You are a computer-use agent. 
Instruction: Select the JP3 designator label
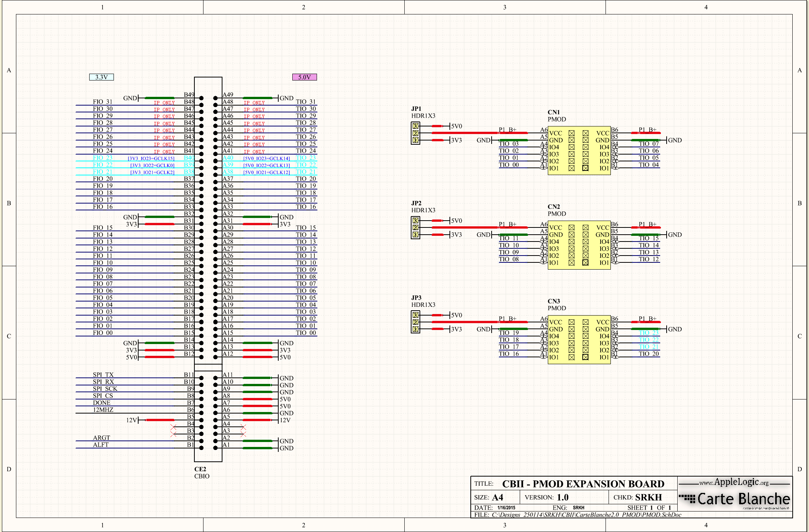pos(416,298)
